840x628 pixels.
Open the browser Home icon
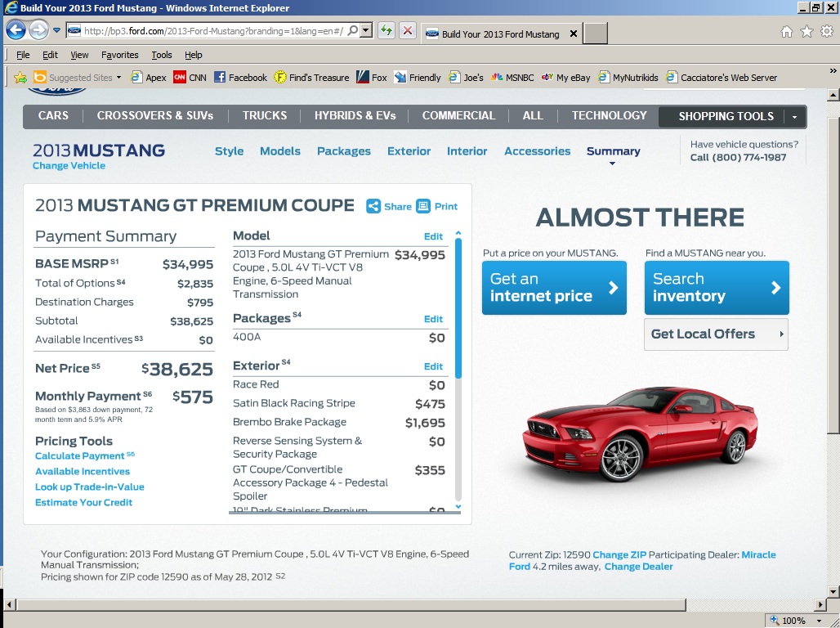tap(787, 32)
